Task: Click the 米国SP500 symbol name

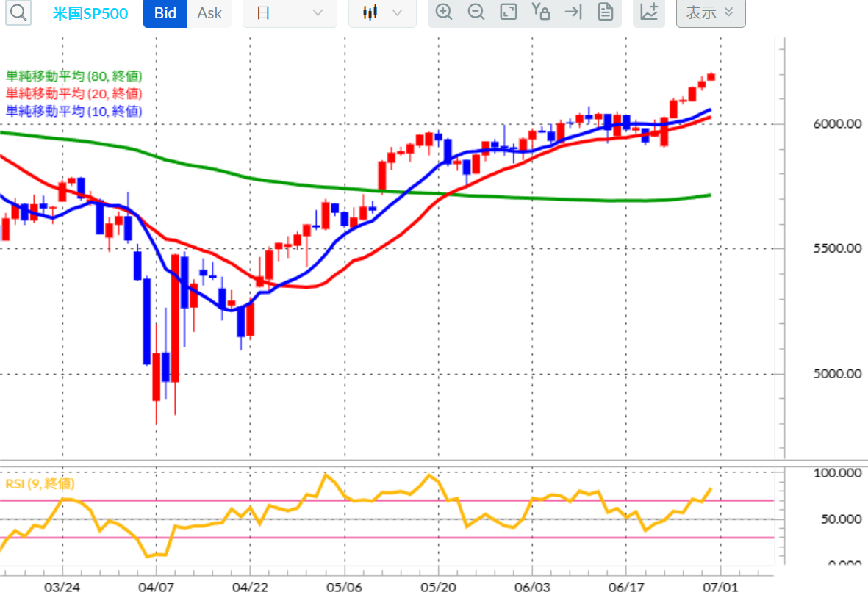Action: (x=90, y=13)
